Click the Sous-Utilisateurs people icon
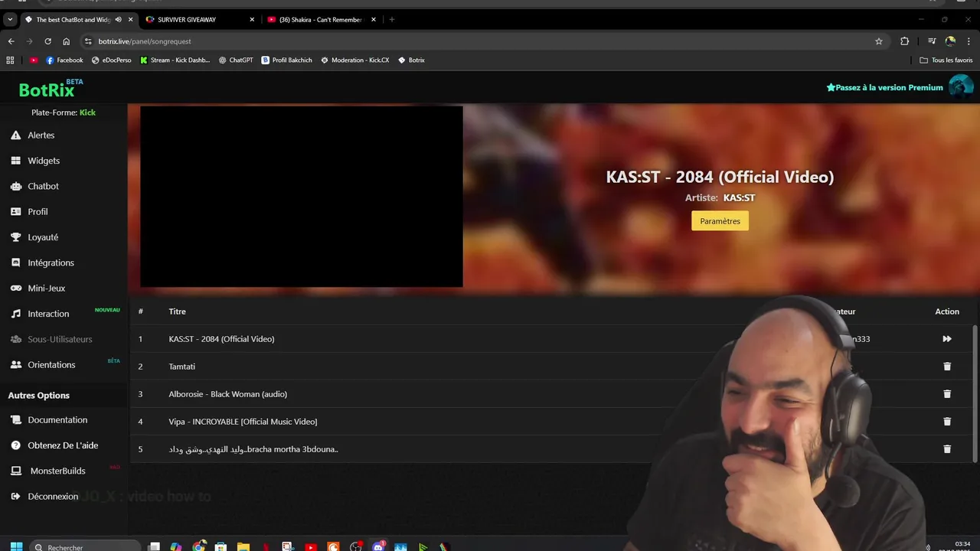This screenshot has width=980, height=551. click(x=15, y=339)
